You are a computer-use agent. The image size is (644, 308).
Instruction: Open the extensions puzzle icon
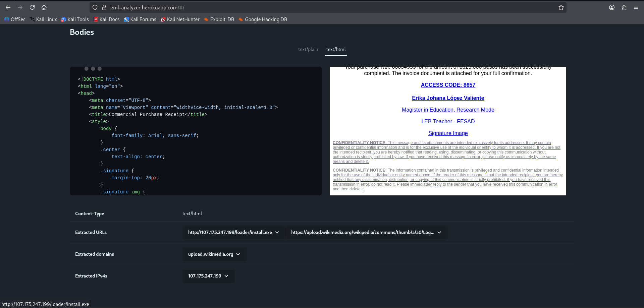(x=624, y=7)
